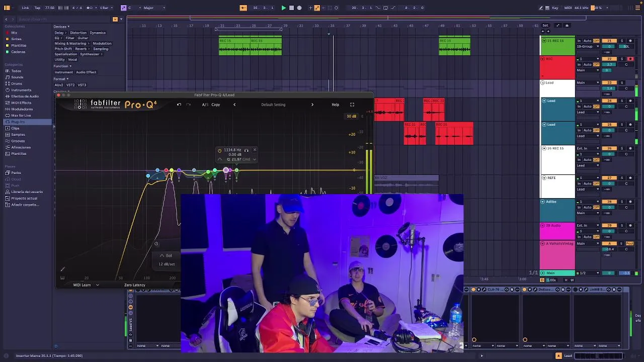
Task: Toggle the automation arm icon
Action: click(x=317, y=8)
